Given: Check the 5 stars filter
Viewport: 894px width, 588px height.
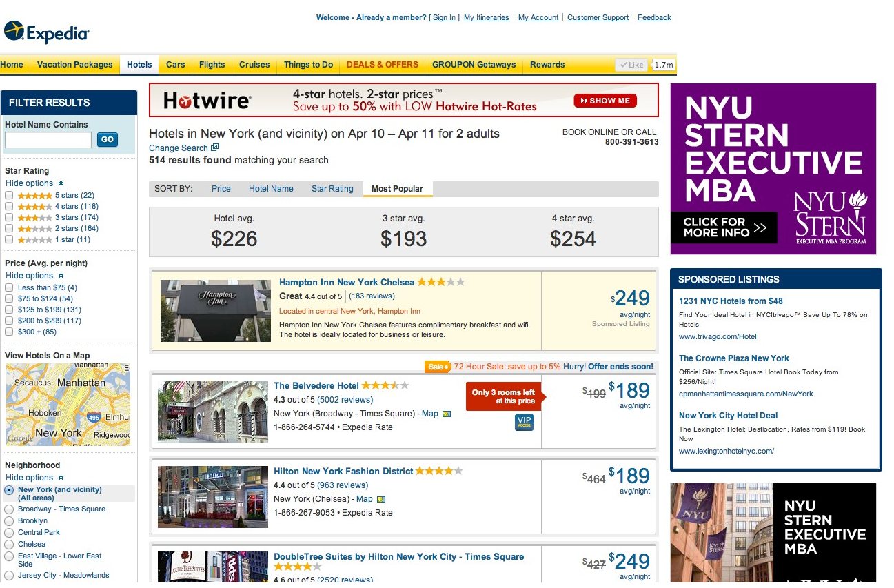Looking at the screenshot, I should 9,195.
